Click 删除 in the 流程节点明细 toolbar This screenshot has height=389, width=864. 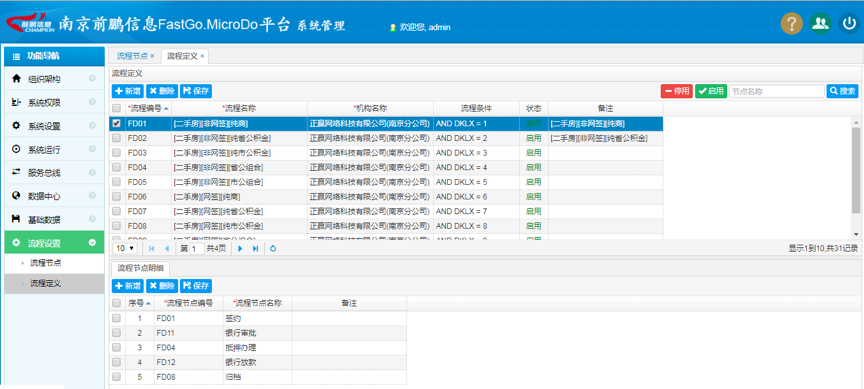pyautogui.click(x=162, y=286)
